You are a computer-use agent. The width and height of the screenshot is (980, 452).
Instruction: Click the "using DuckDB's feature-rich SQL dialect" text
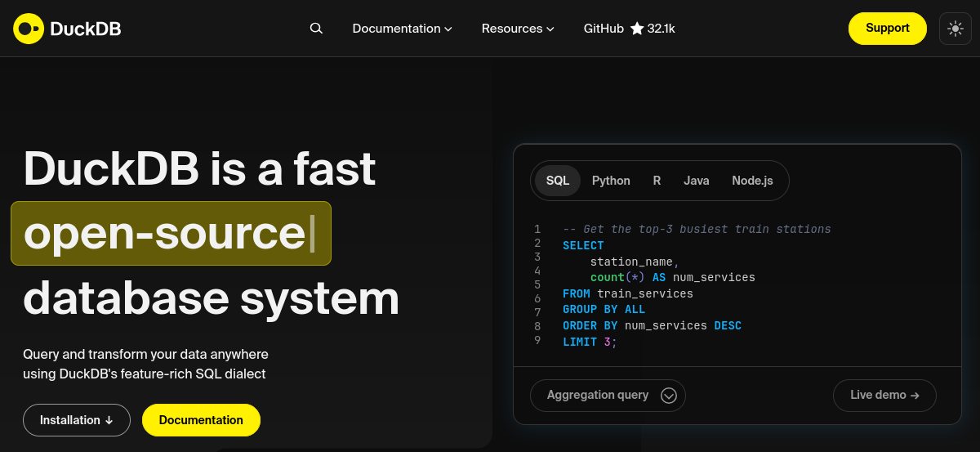[x=145, y=374]
